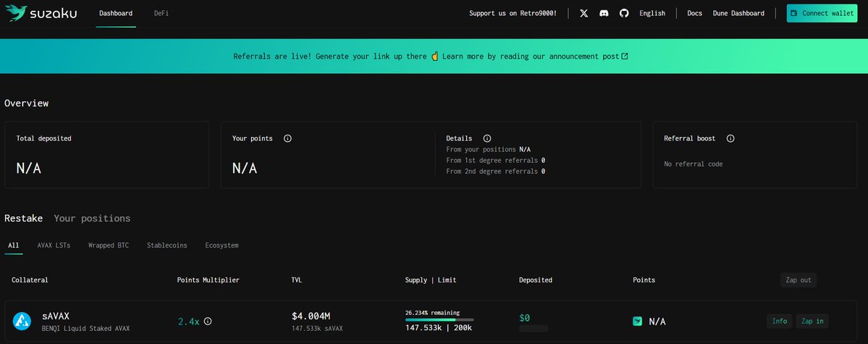Click the BENQI Liquid Staked AVAX subtitle
The image size is (868, 344).
coord(86,329)
